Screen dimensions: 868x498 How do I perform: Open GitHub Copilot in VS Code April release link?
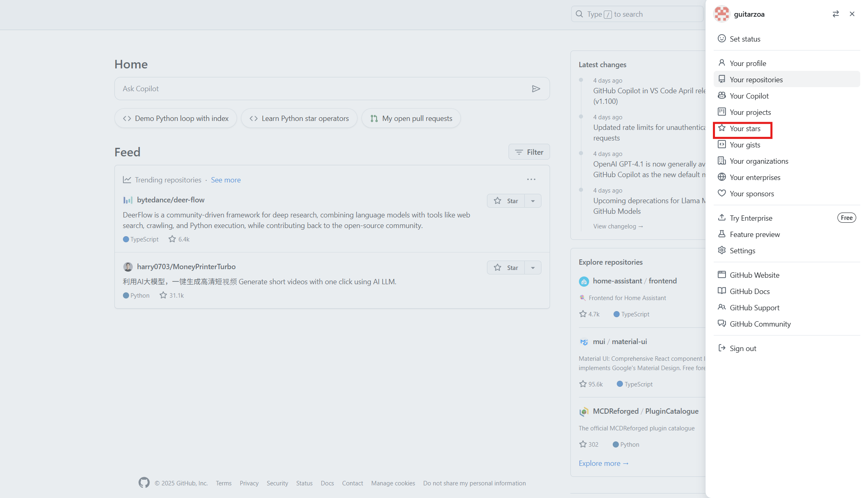point(649,96)
